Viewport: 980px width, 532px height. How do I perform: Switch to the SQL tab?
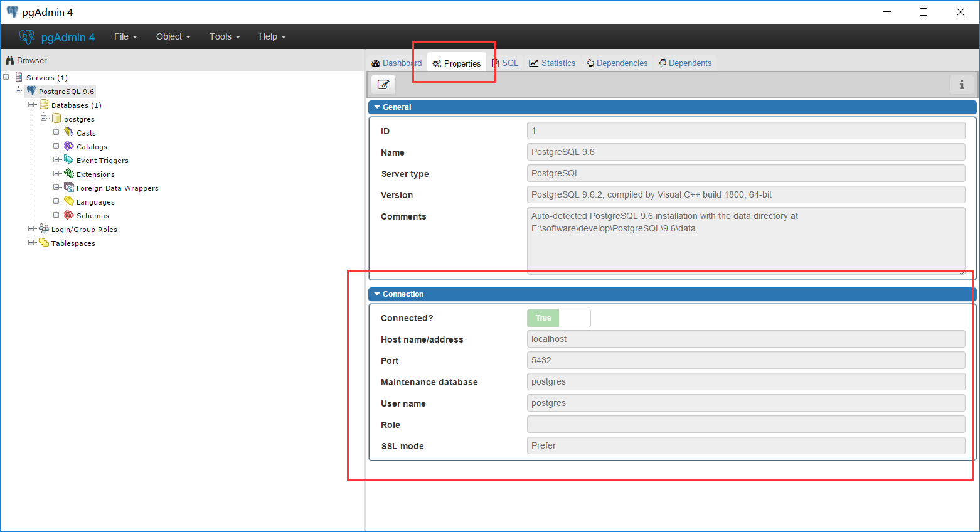505,63
